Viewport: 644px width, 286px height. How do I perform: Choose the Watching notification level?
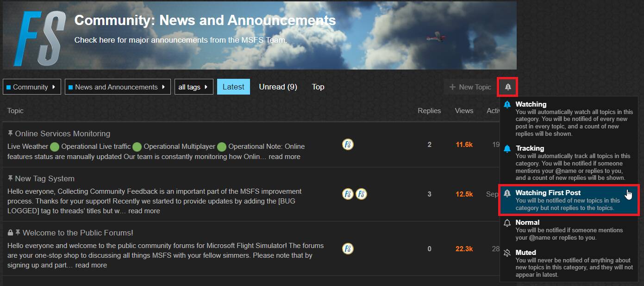point(569,119)
